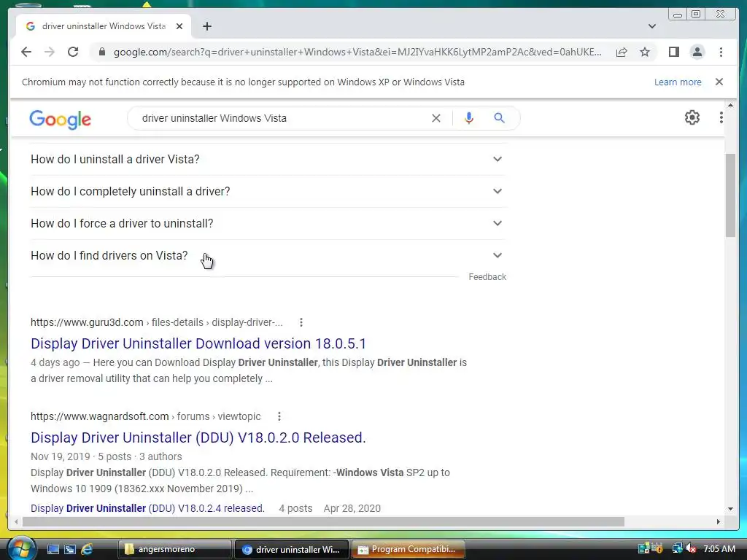
Task: Switch to Program Compatibility taskbar window
Action: pyautogui.click(x=409, y=549)
